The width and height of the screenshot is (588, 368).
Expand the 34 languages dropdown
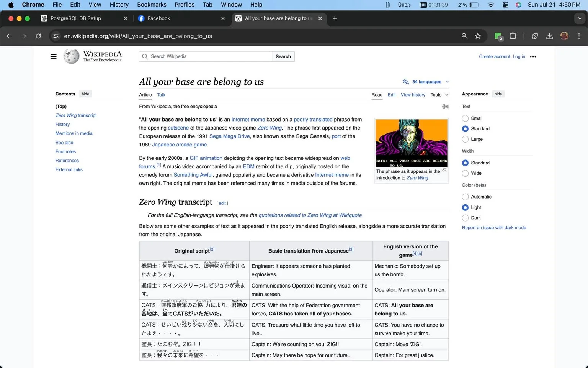425,82
